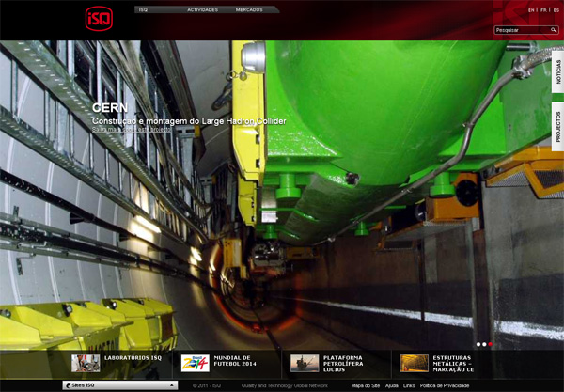Click the Mapa do Site footer link

365,385
